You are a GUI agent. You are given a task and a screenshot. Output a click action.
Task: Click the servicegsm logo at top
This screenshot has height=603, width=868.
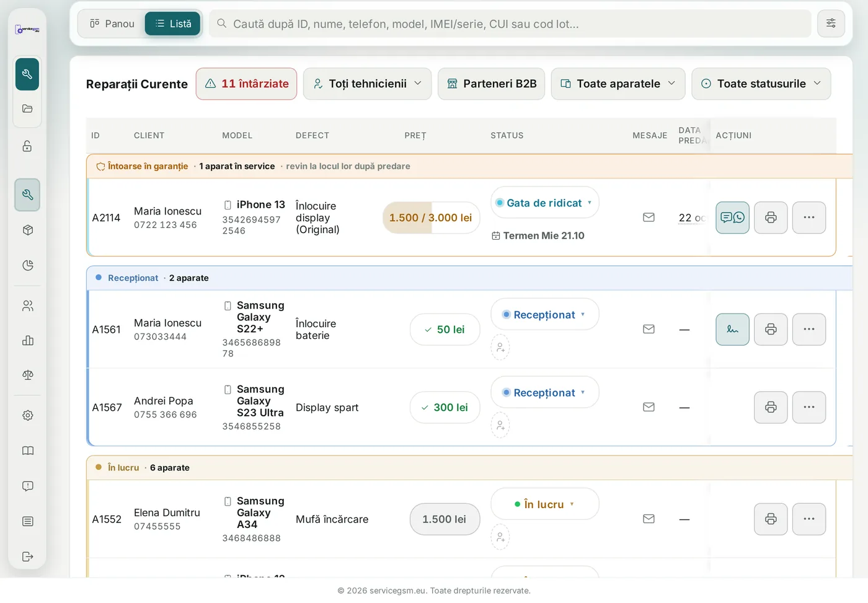click(x=27, y=29)
